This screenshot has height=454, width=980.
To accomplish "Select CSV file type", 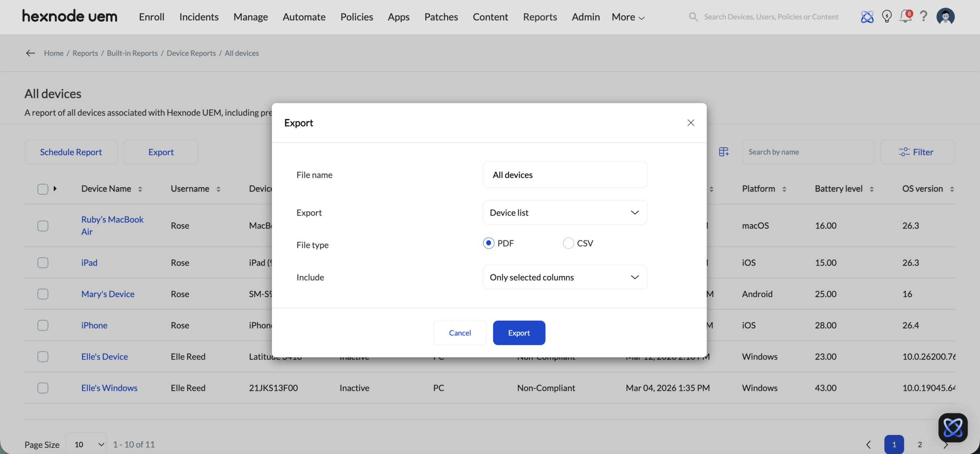I will click(568, 243).
